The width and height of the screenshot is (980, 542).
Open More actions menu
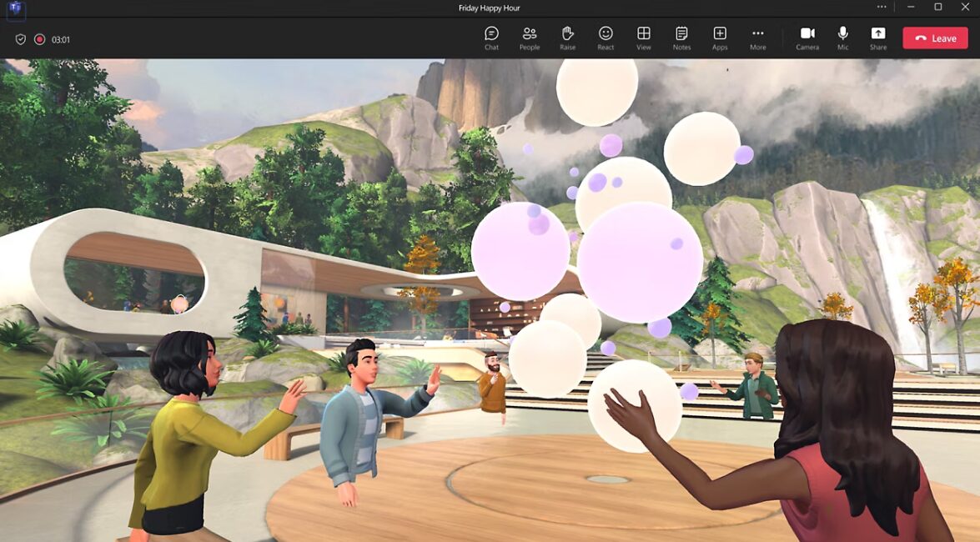pyautogui.click(x=758, y=38)
